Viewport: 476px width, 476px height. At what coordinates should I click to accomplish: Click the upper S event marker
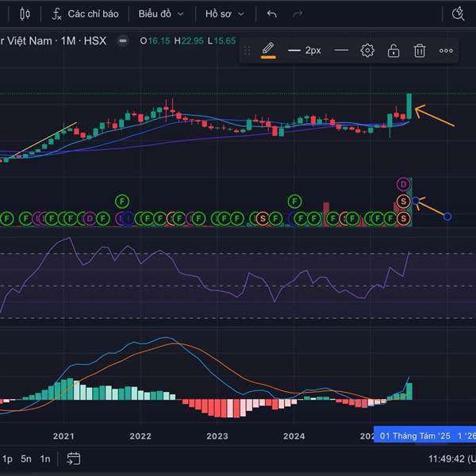click(403, 202)
